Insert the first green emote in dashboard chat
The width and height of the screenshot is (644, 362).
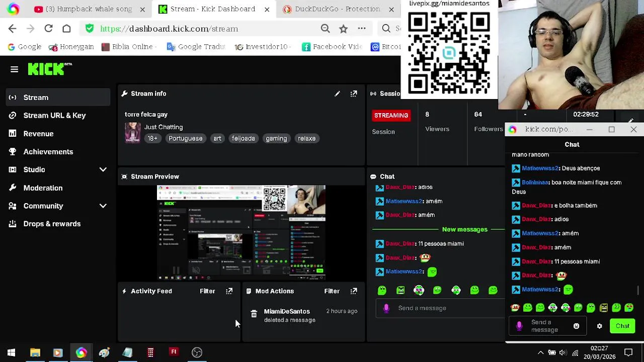pyautogui.click(x=382, y=290)
